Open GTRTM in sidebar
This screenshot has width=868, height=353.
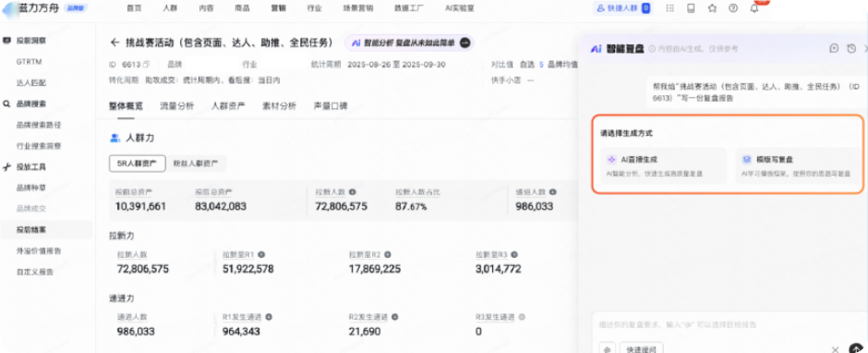point(30,62)
